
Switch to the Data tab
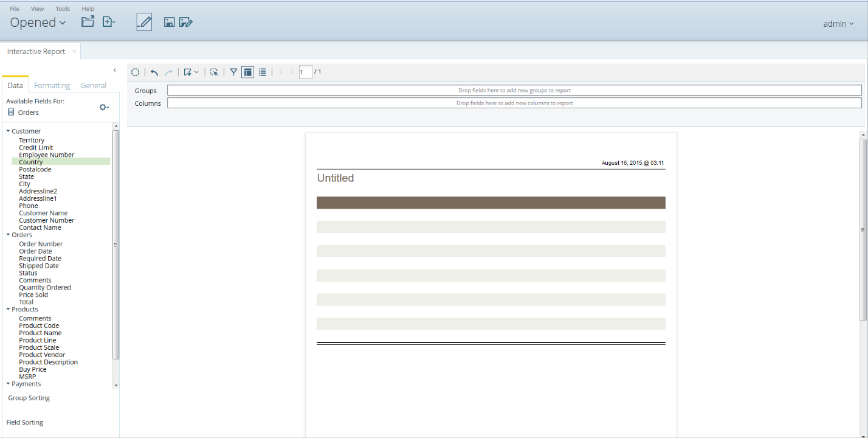coord(15,85)
